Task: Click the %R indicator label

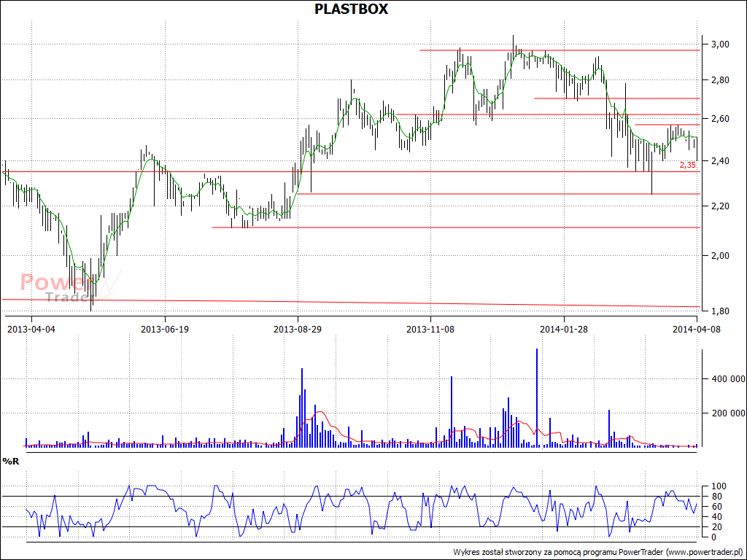Action: pyautogui.click(x=10, y=461)
